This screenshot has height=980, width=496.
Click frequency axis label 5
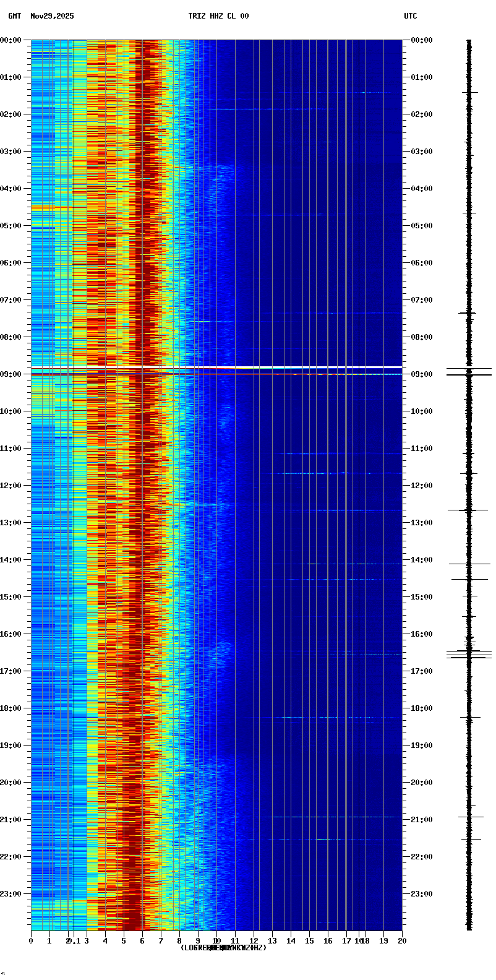pos(124,941)
